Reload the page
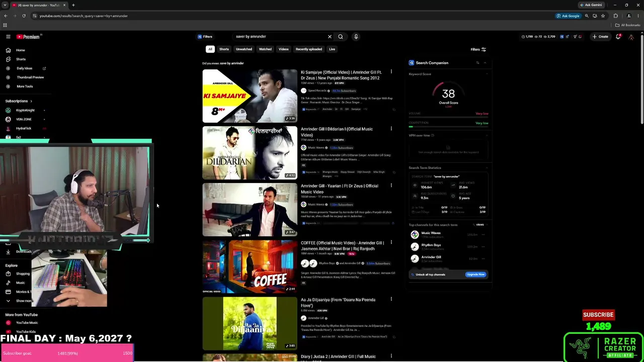Screen dimensions: 644x362 click(24, 16)
